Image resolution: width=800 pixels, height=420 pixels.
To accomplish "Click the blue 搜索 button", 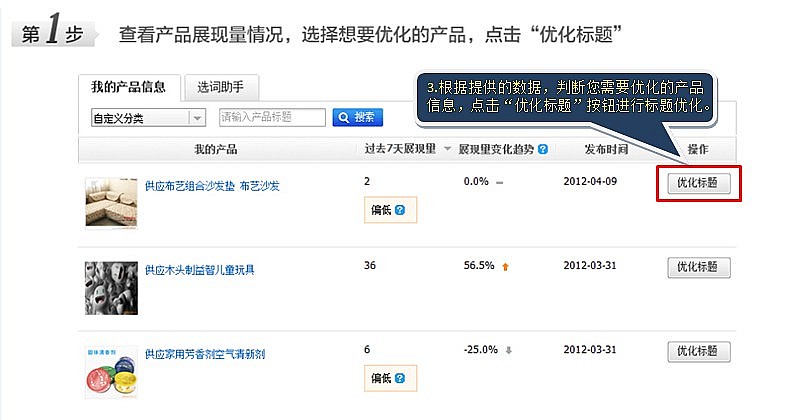I will [358, 117].
